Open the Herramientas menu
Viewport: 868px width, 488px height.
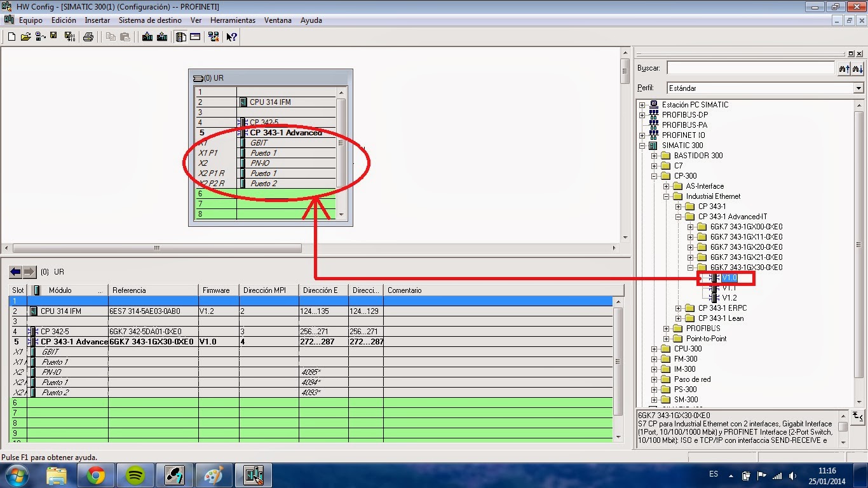click(x=233, y=20)
